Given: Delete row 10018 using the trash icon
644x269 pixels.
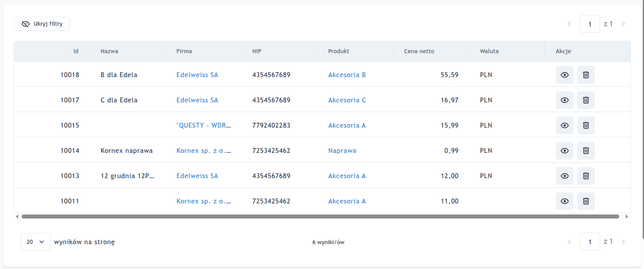Looking at the screenshot, I should [x=586, y=75].
